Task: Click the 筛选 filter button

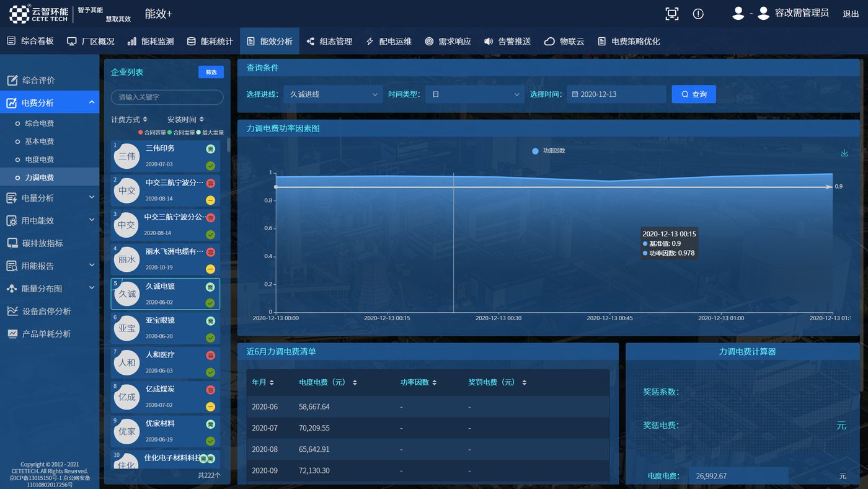Action: (211, 72)
